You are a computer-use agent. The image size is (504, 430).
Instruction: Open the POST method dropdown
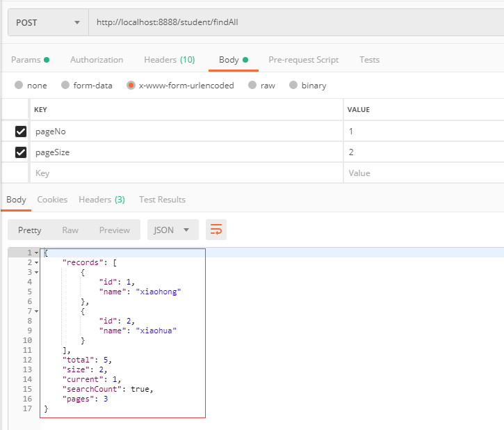48,22
